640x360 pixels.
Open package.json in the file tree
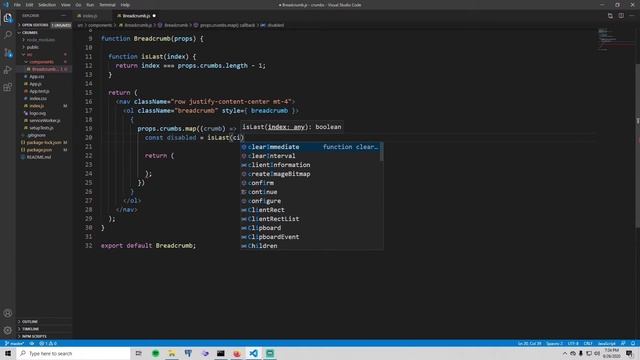(44, 150)
